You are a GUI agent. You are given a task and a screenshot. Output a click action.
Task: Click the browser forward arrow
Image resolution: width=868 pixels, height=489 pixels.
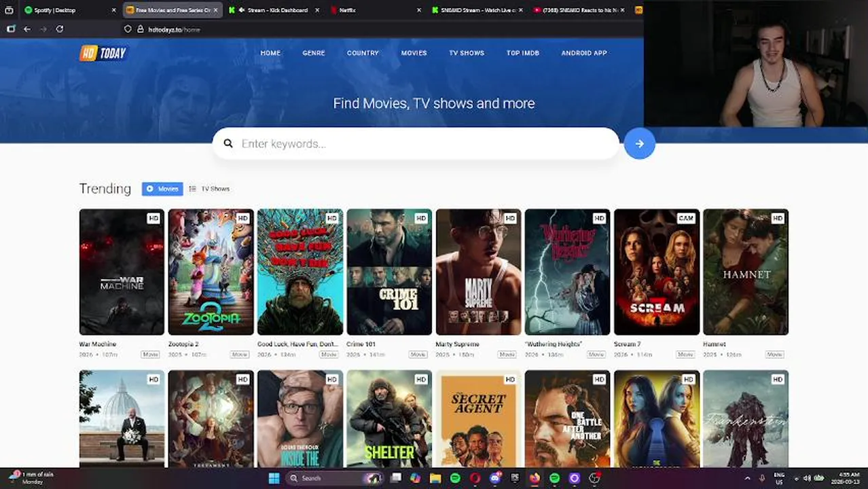pos(43,29)
